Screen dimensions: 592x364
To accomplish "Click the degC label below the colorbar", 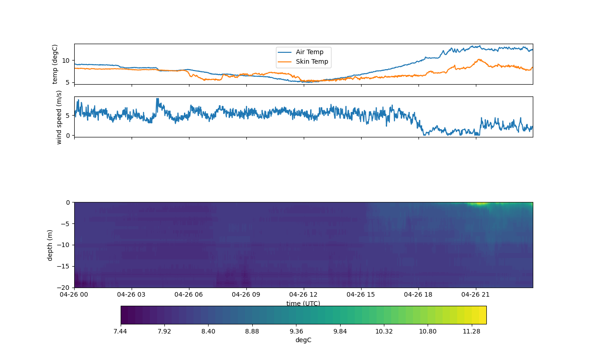I will click(x=303, y=340).
